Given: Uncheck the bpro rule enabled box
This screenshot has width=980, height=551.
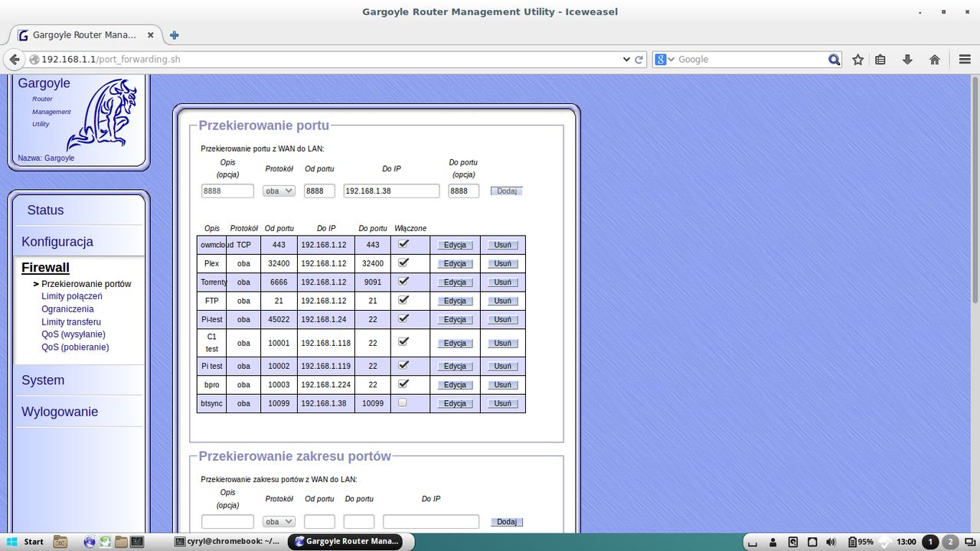Looking at the screenshot, I should pyautogui.click(x=403, y=383).
